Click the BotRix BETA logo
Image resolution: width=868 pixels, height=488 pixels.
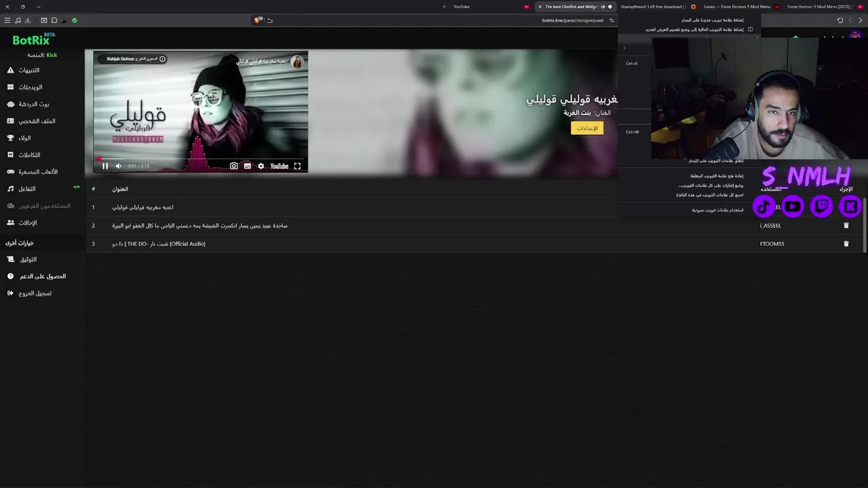pos(34,40)
